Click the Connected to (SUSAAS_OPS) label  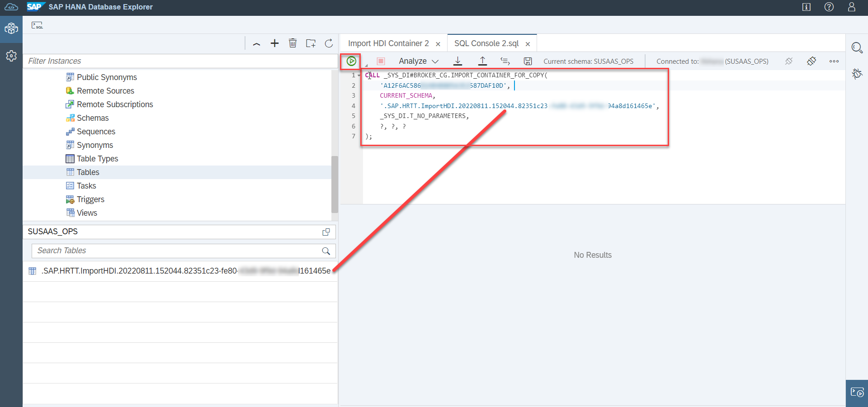pyautogui.click(x=712, y=61)
